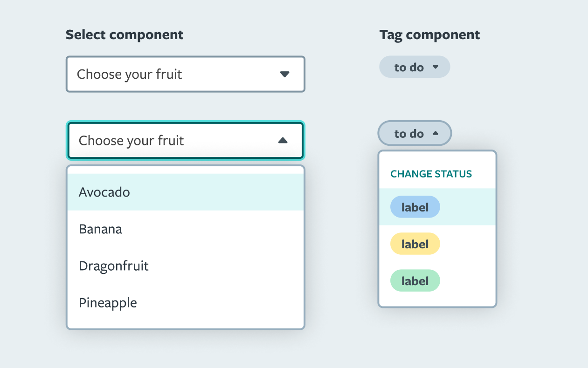This screenshot has height=368, width=588.
Task: Click the up arrow in the expanded fruit select
Action: click(x=283, y=141)
